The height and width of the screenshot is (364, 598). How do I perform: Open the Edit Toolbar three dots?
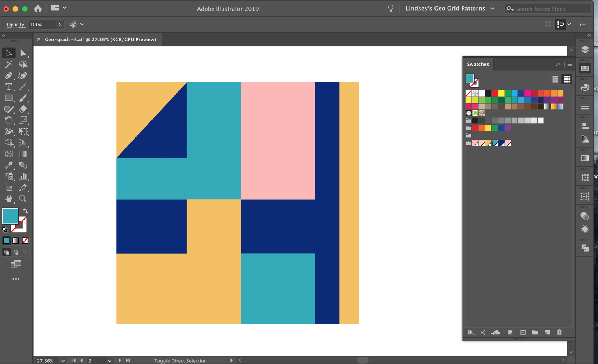pyautogui.click(x=16, y=279)
